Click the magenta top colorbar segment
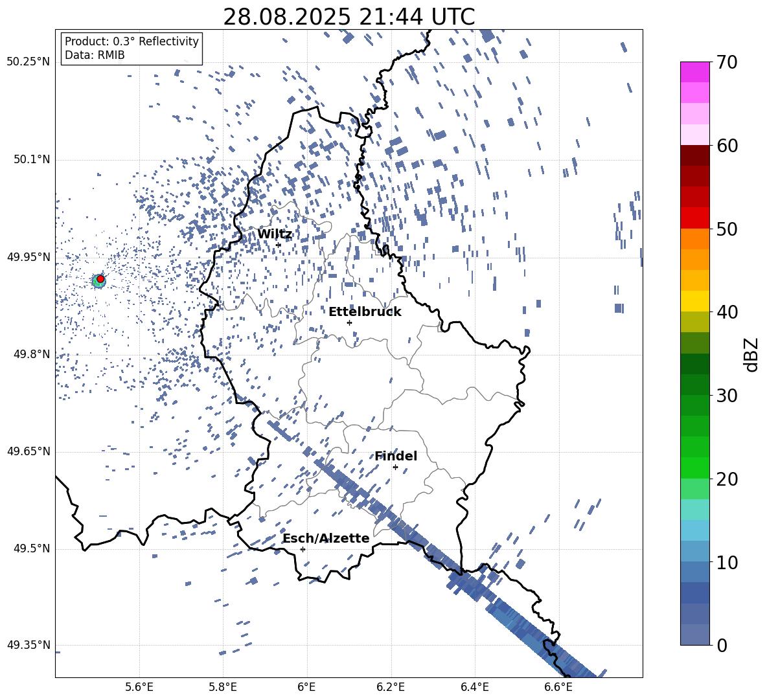This screenshot has width=767, height=700. 694,72
